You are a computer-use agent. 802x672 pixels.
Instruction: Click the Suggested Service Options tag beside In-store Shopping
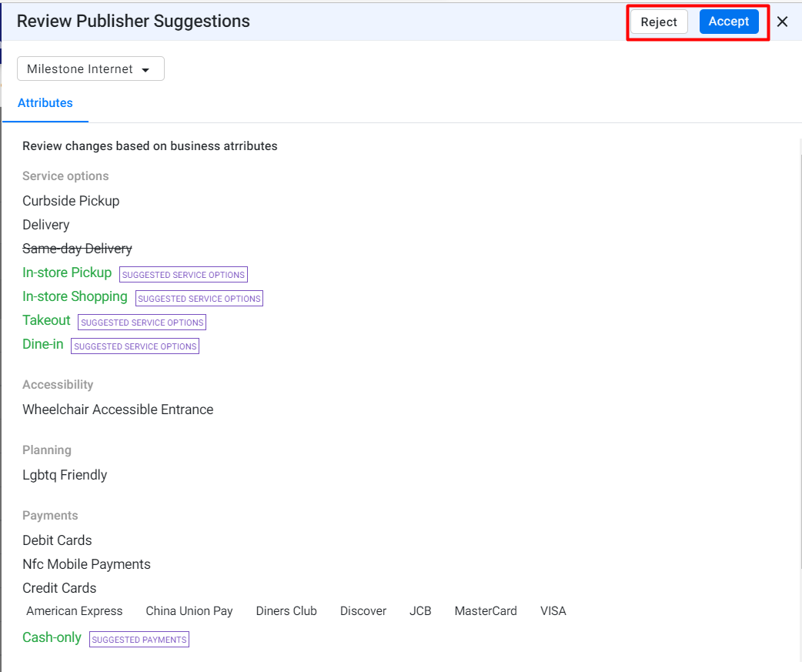pos(199,299)
